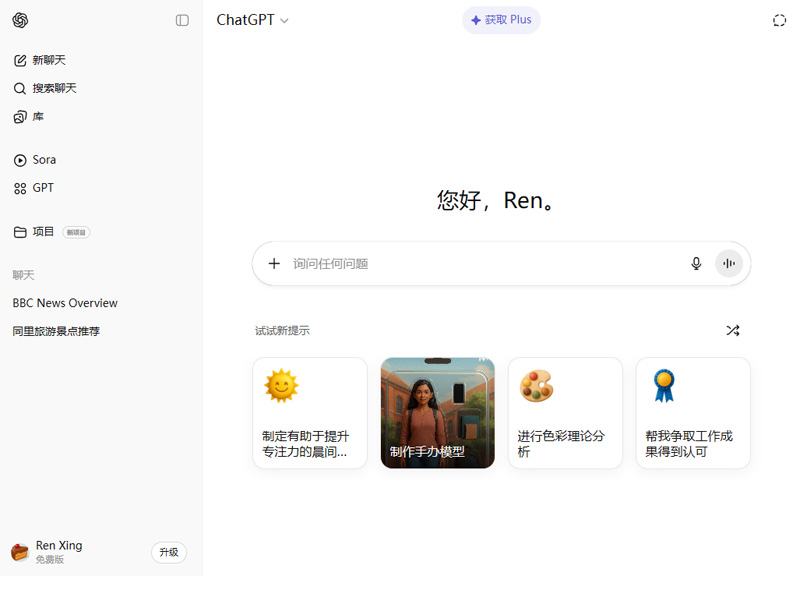
Task: Click the 获取 Plus button
Action: pyautogui.click(x=501, y=20)
